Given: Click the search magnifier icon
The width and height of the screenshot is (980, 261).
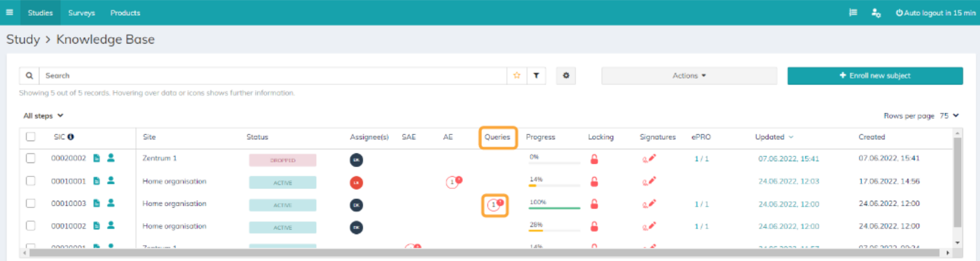Looking at the screenshot, I should pyautogui.click(x=29, y=75).
